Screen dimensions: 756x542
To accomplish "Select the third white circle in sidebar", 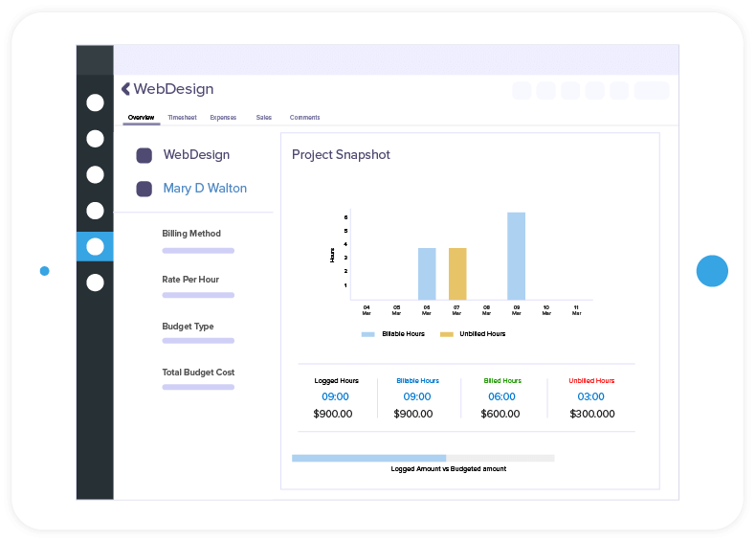I will point(95,174).
